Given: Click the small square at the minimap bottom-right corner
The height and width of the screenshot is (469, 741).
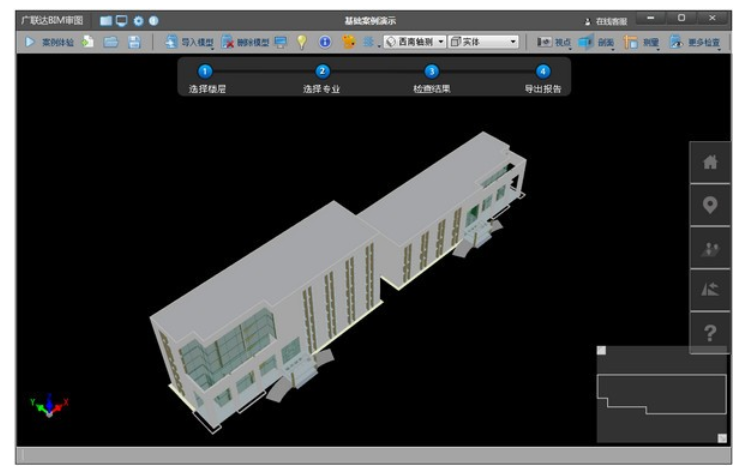Looking at the screenshot, I should (x=722, y=438).
